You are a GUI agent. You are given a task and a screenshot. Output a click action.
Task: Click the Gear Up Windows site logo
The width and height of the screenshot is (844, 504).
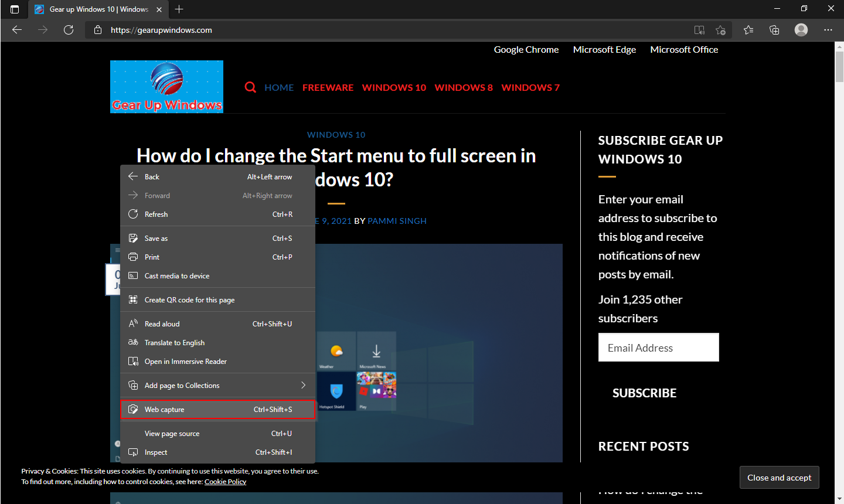[x=166, y=87]
